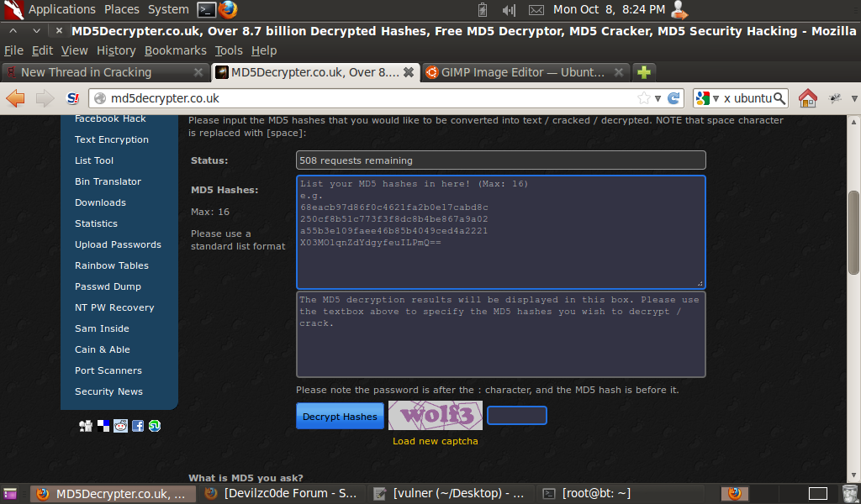Image resolution: width=861 pixels, height=504 pixels.
Task: Click the StumbleUpon share icon
Action: pos(153,426)
